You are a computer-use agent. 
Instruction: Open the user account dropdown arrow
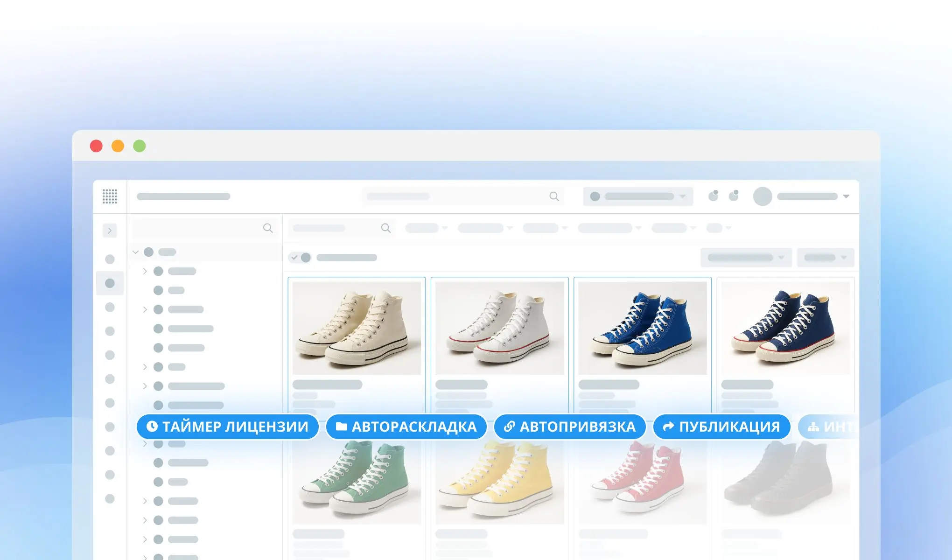click(846, 196)
